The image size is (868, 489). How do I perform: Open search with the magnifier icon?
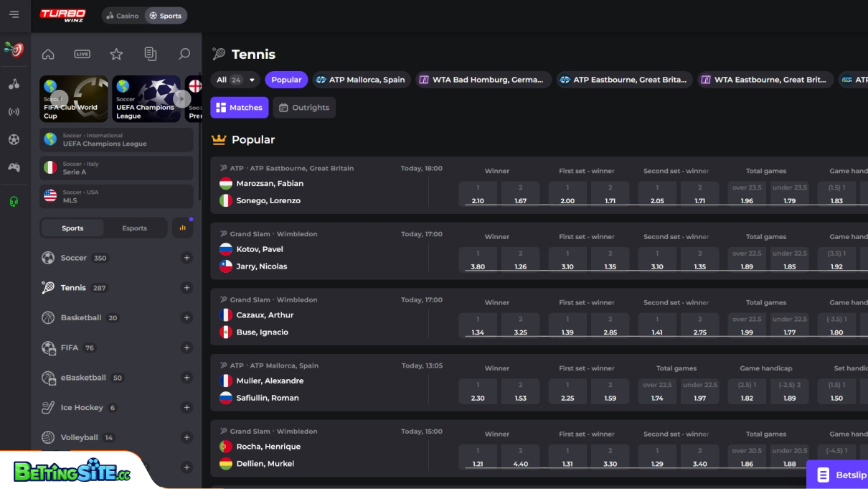coord(184,54)
